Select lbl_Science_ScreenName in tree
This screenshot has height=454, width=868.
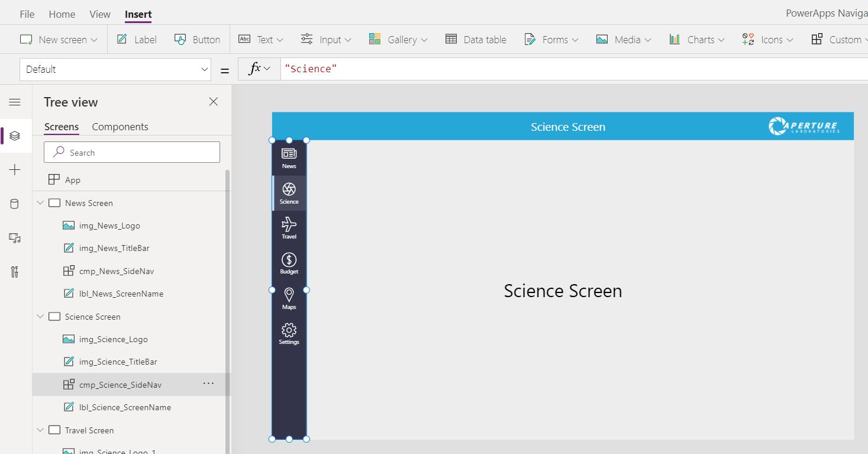(125, 407)
